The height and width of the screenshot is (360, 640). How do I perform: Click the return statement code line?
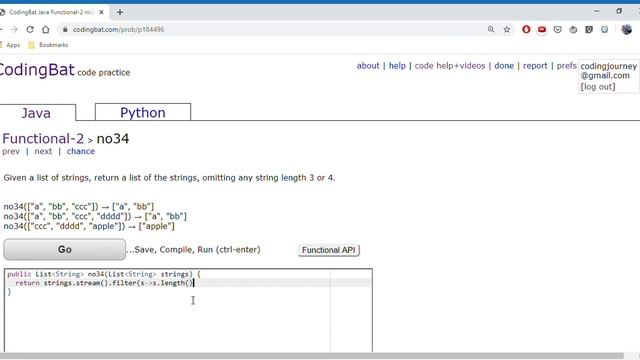tap(104, 283)
